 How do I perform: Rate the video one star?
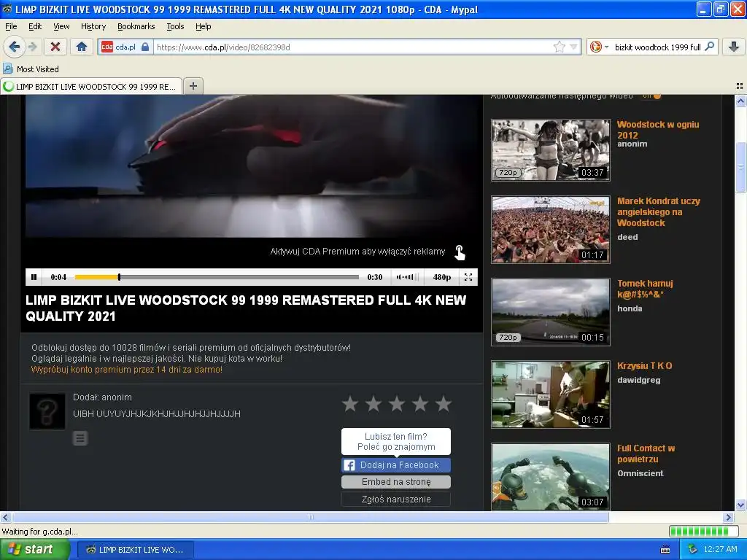350,404
